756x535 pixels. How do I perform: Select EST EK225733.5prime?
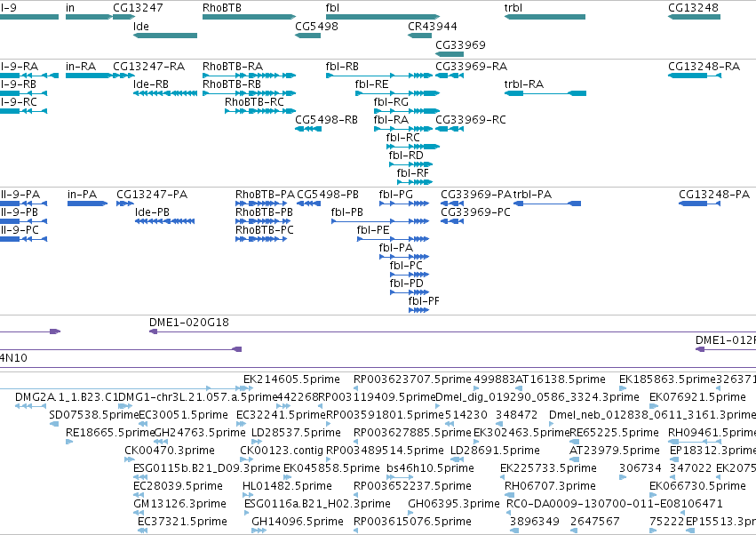pyautogui.click(x=503, y=477)
